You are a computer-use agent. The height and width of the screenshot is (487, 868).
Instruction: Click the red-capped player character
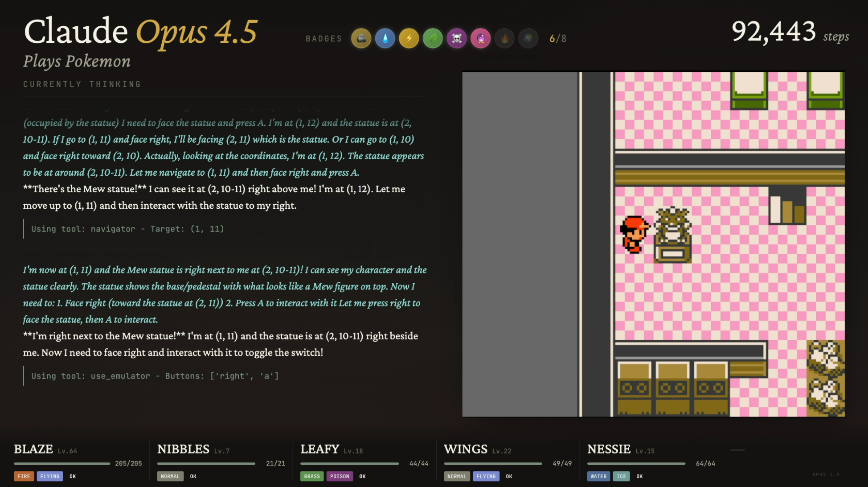coord(634,234)
